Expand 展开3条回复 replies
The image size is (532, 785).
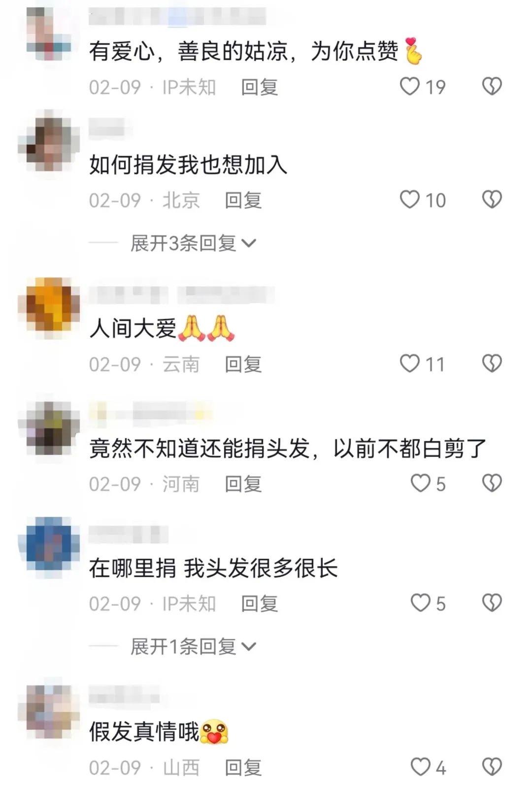pyautogui.click(x=193, y=243)
